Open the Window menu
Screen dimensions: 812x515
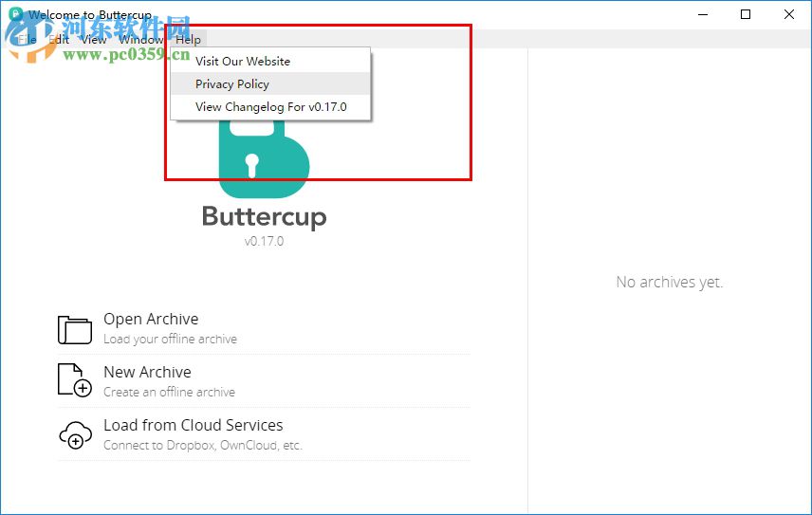140,39
